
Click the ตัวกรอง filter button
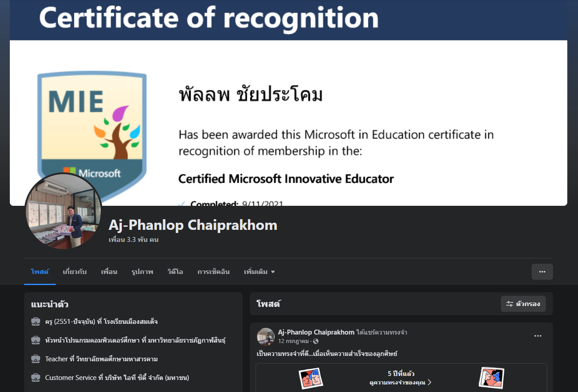pos(523,304)
